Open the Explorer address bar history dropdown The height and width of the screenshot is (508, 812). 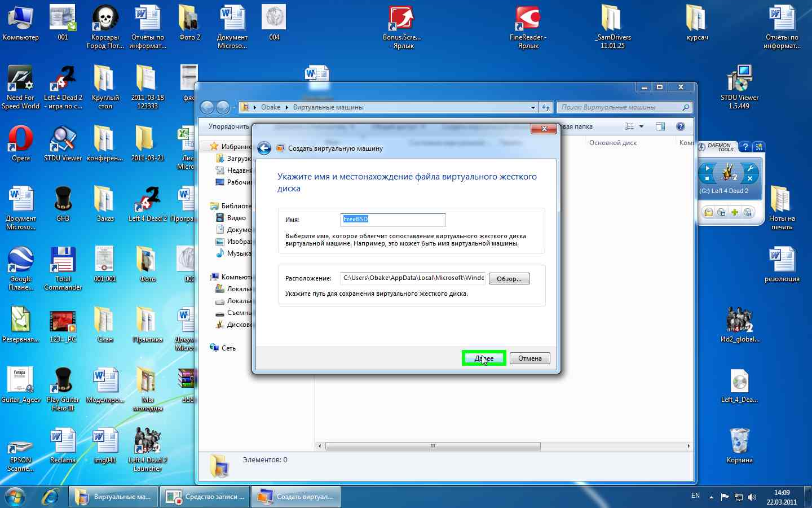[x=533, y=107]
